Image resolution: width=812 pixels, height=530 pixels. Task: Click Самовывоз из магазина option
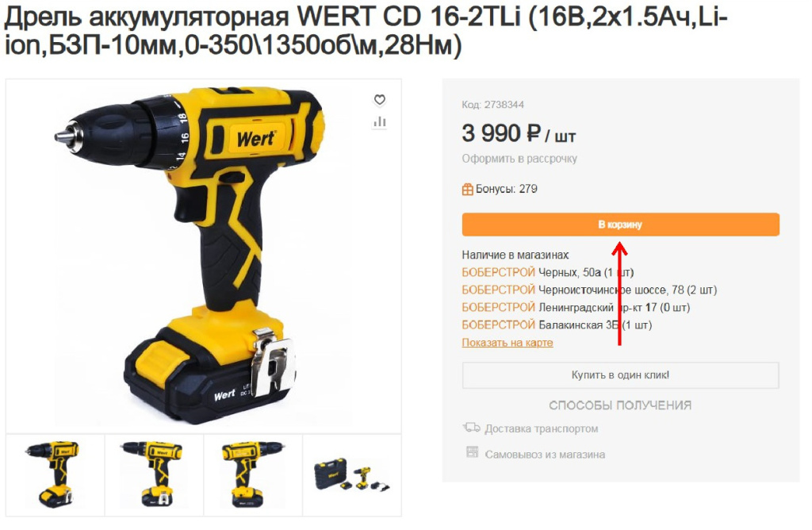pyautogui.click(x=545, y=455)
